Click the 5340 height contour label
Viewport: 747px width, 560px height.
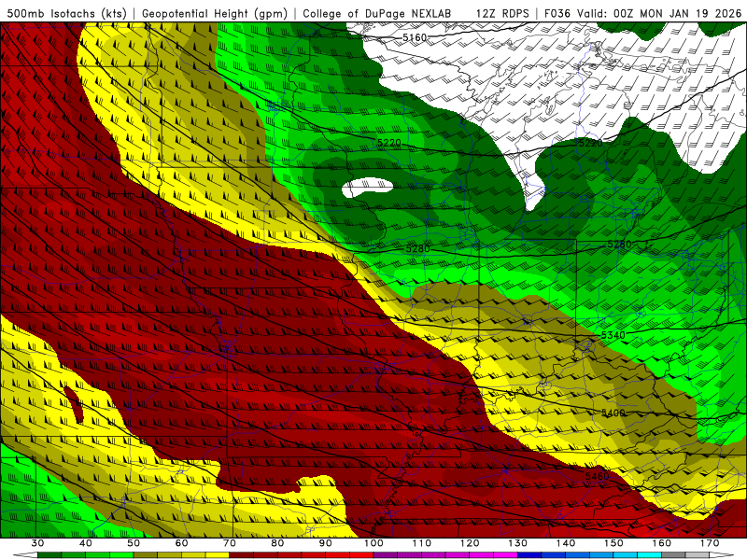coord(613,335)
